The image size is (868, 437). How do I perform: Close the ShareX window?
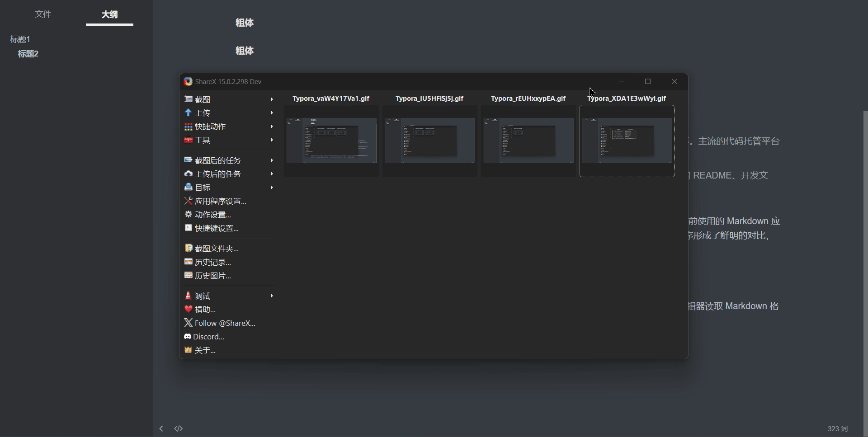[675, 81]
